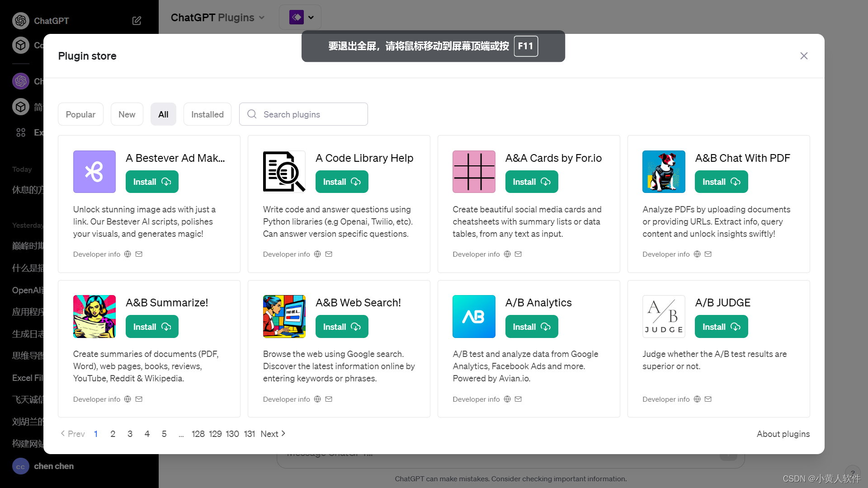Go to page 3 of plugins
This screenshot has width=868, height=488.
pos(130,434)
